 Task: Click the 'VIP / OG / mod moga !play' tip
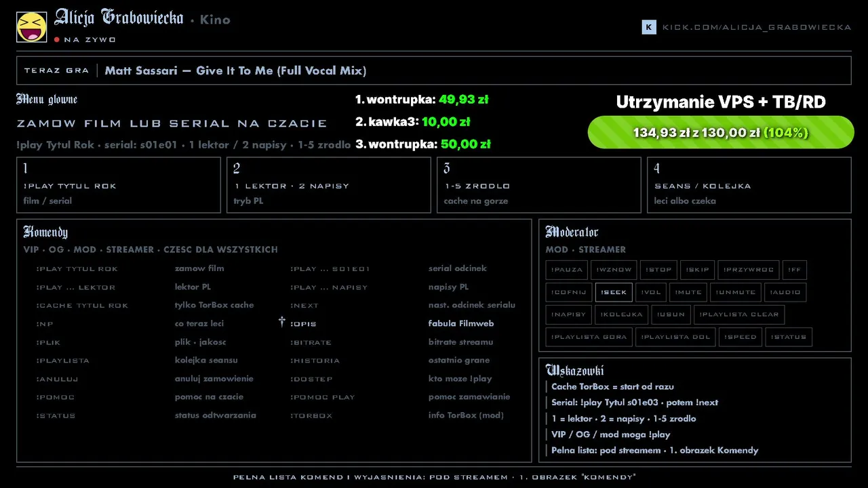tap(610, 434)
